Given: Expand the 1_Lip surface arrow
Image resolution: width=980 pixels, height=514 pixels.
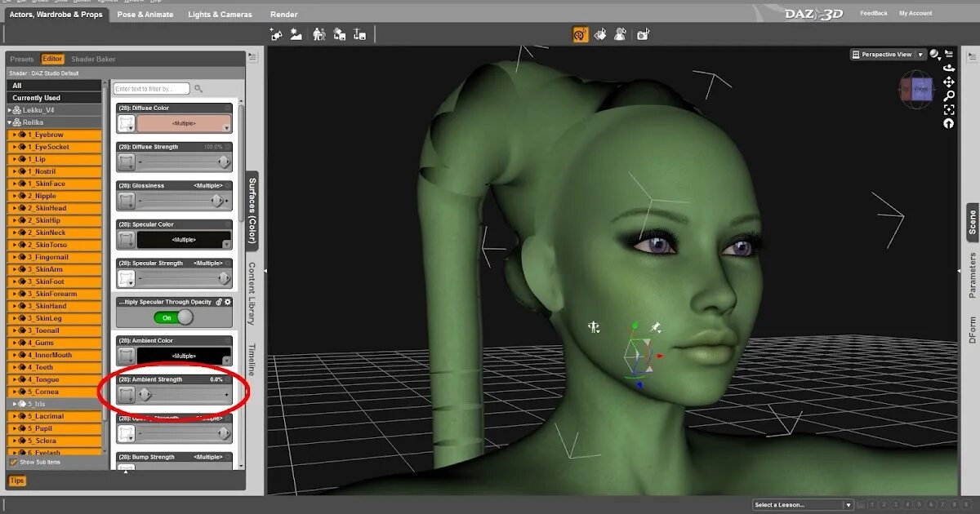Looking at the screenshot, I should (x=15, y=159).
